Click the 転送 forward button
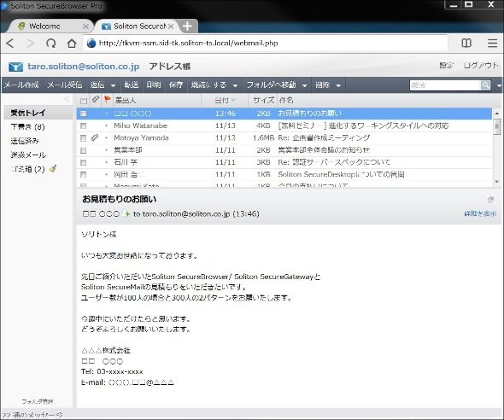504x420 pixels. pyautogui.click(x=132, y=85)
